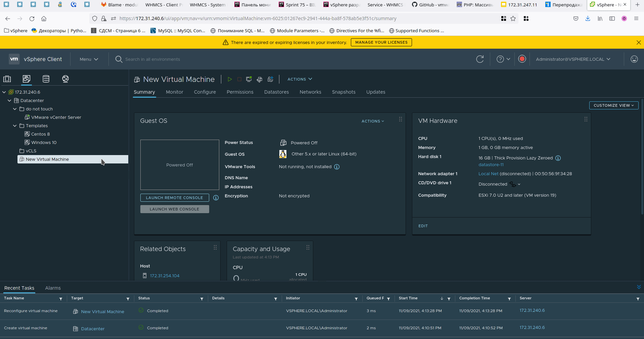
Task: Open the datastore-11 link
Action: coord(491,165)
